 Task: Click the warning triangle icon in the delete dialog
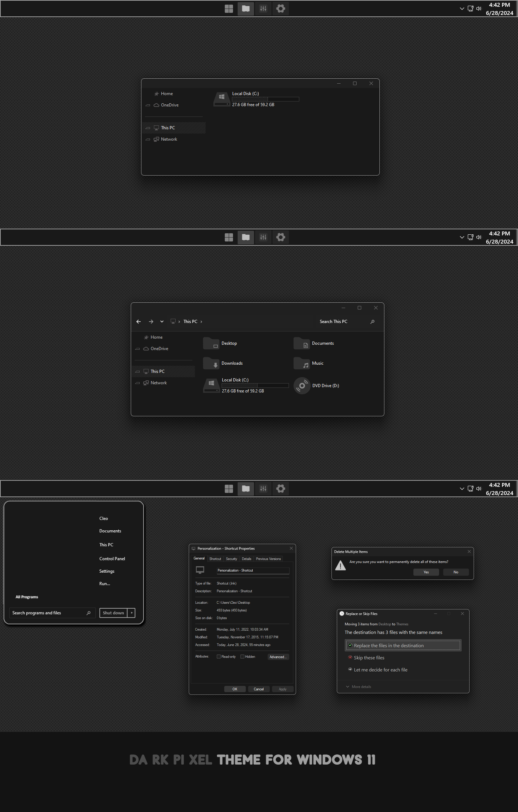click(x=341, y=566)
